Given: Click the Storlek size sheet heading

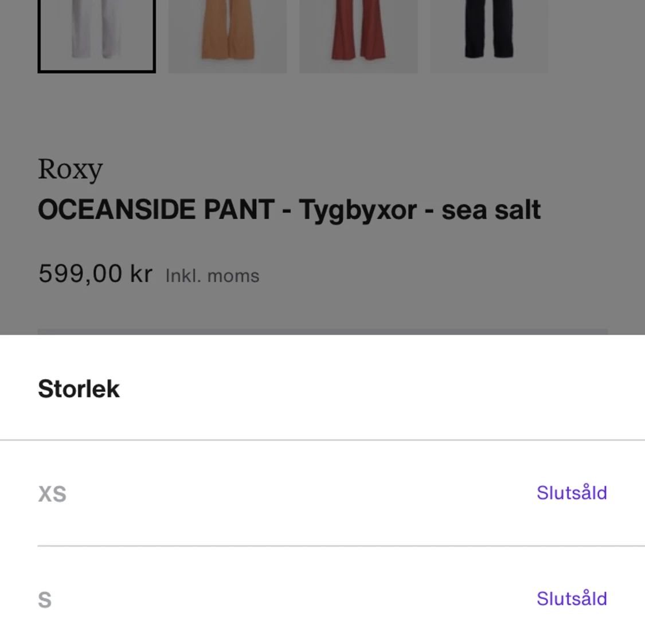Looking at the screenshot, I should tap(79, 389).
